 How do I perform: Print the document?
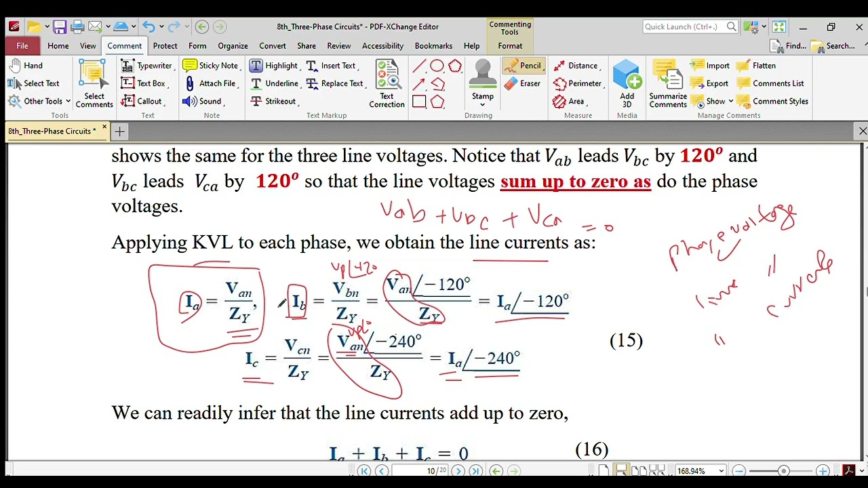coord(77,27)
